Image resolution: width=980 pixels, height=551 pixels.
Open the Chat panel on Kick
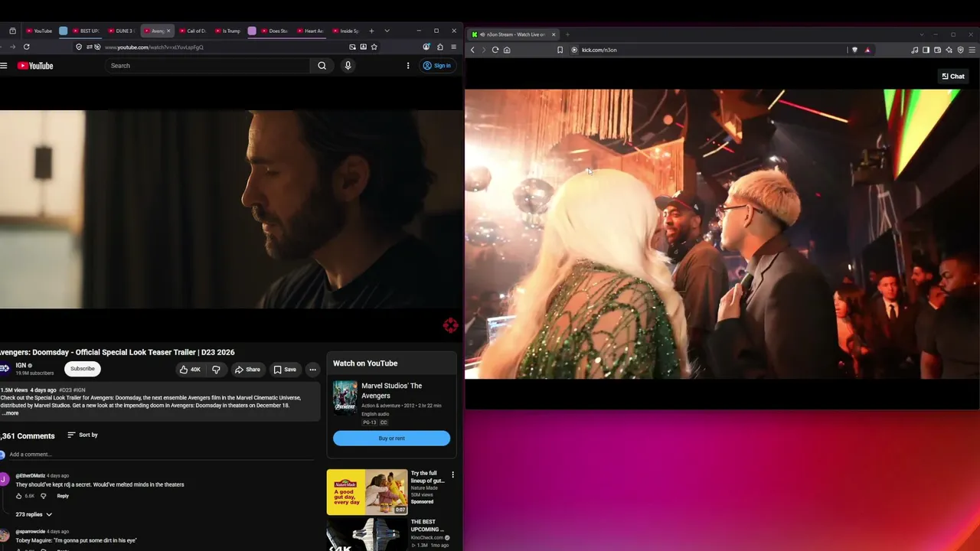pyautogui.click(x=953, y=77)
